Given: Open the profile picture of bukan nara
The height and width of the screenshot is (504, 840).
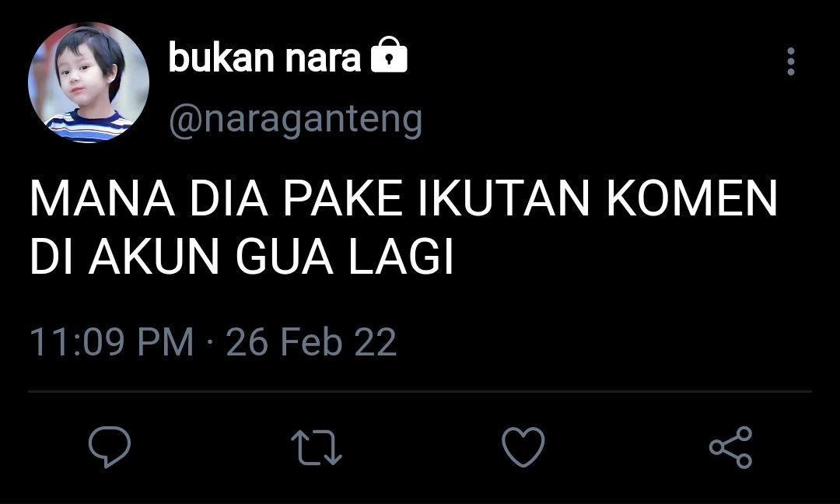Looking at the screenshot, I should (89, 82).
